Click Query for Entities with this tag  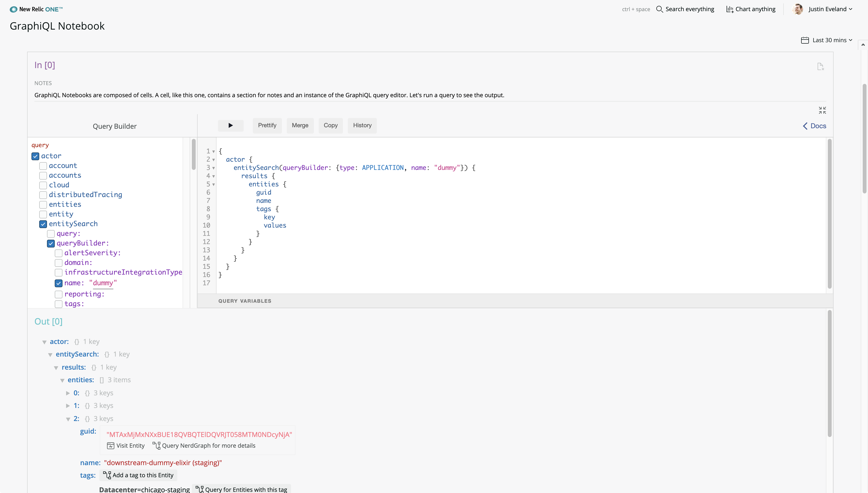[x=241, y=489]
